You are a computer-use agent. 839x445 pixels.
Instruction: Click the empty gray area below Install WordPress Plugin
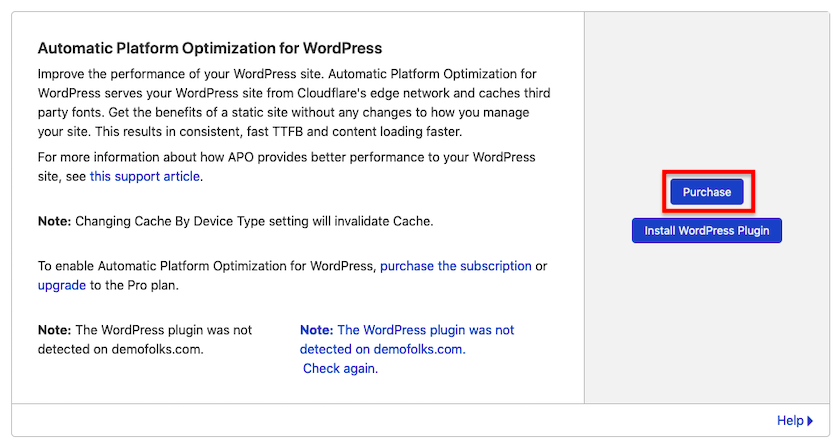point(707,320)
